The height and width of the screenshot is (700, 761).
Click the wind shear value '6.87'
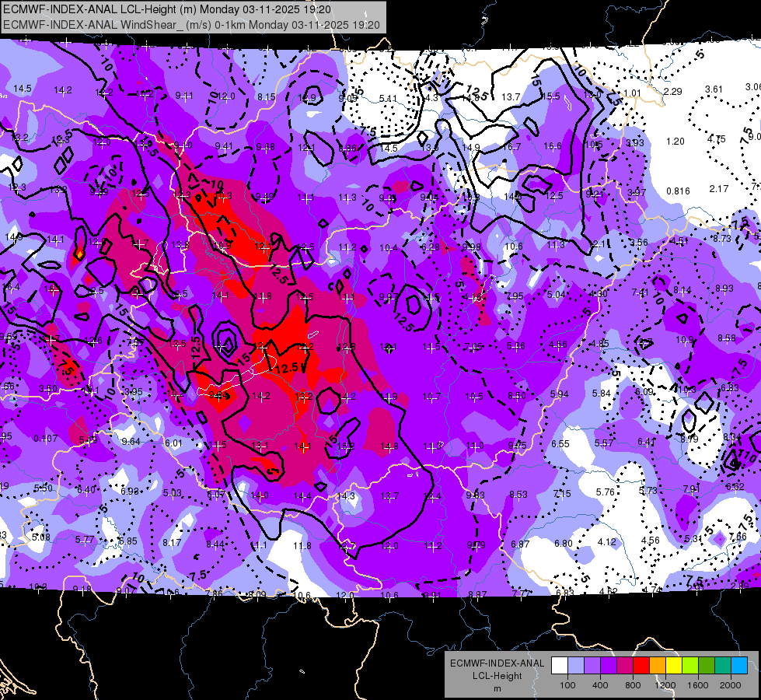(x=520, y=544)
